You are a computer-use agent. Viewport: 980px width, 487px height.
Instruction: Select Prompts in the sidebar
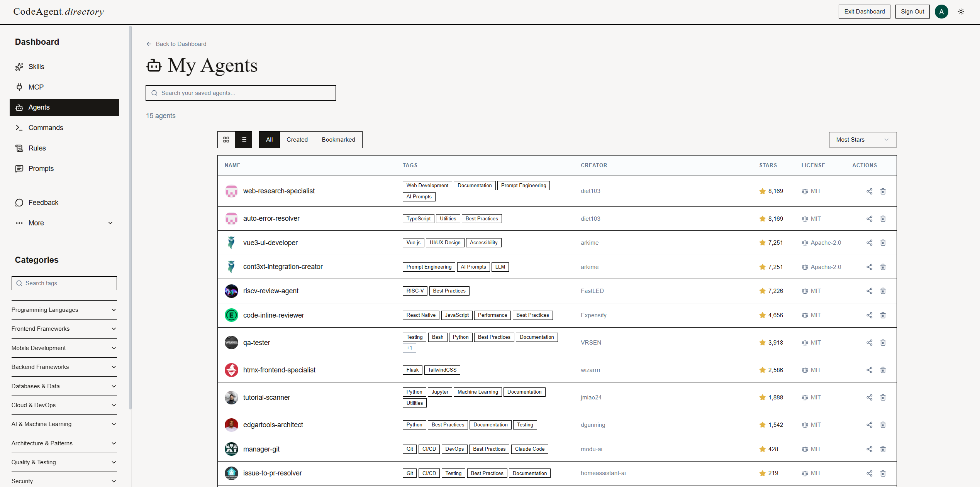pyautogui.click(x=41, y=168)
